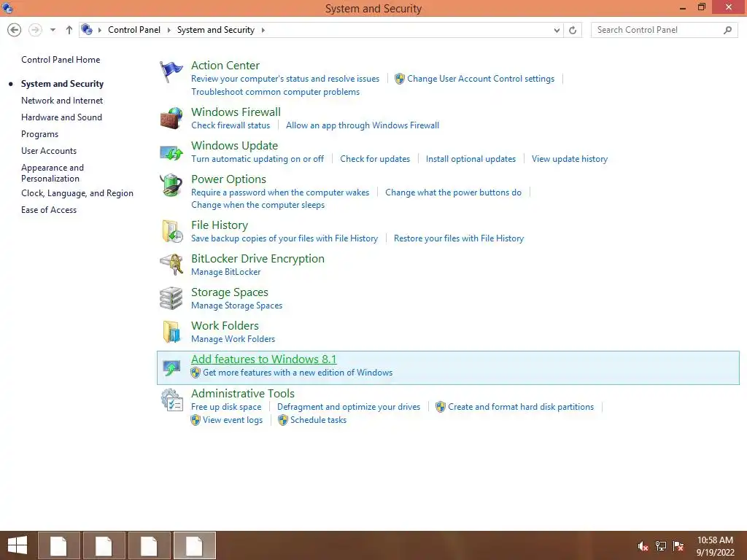This screenshot has height=560, width=747.
Task: Click Get more features with new edition
Action: (298, 373)
